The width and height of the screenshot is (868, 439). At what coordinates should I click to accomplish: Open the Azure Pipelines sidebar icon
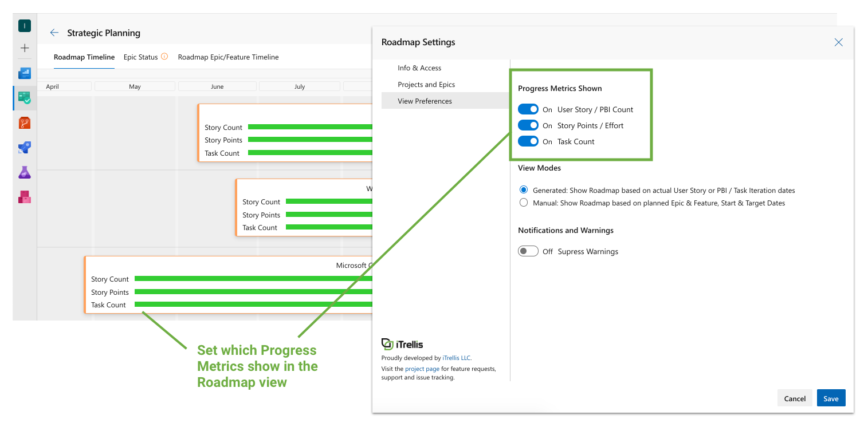[x=25, y=148]
